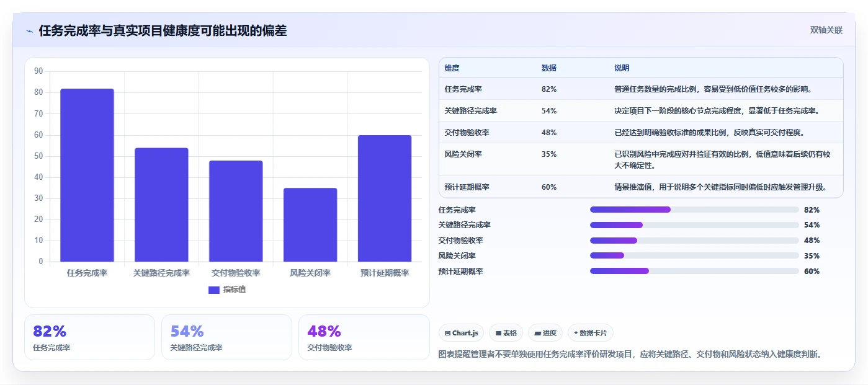Click the 35% table data cell

(549, 154)
